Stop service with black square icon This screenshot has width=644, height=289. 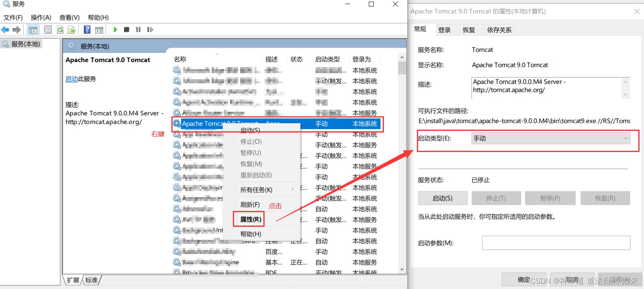(127, 30)
